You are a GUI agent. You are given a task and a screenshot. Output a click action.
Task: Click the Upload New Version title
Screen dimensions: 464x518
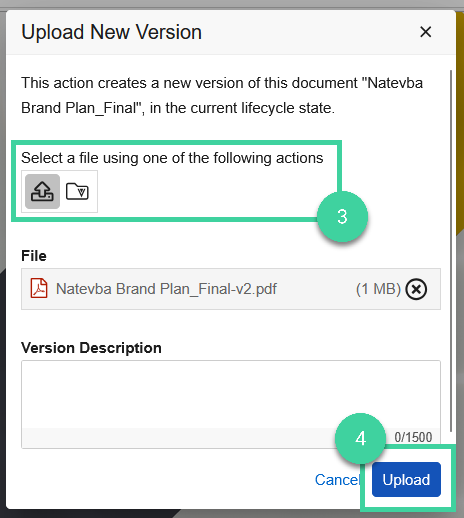(111, 32)
